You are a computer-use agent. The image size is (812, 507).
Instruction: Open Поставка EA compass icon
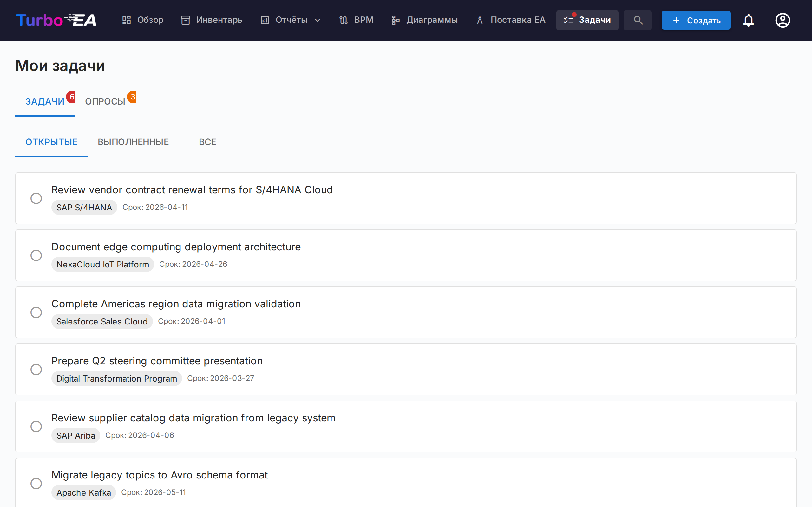coord(480,20)
